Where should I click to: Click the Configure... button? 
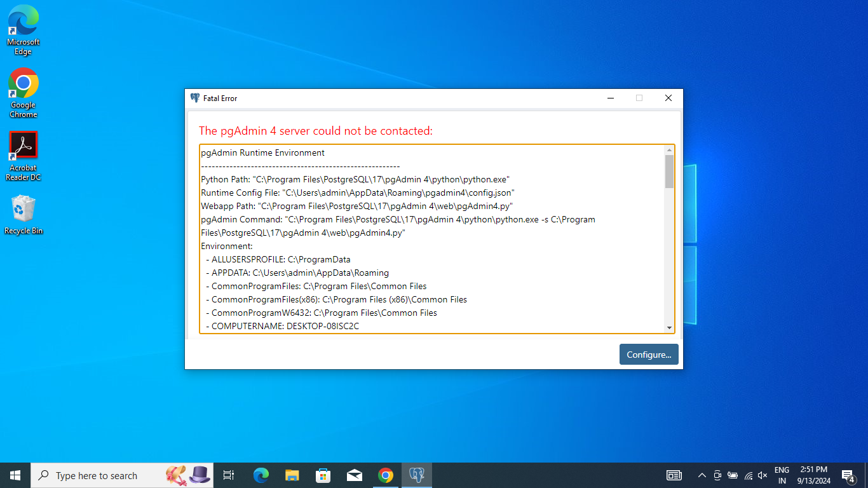click(649, 355)
